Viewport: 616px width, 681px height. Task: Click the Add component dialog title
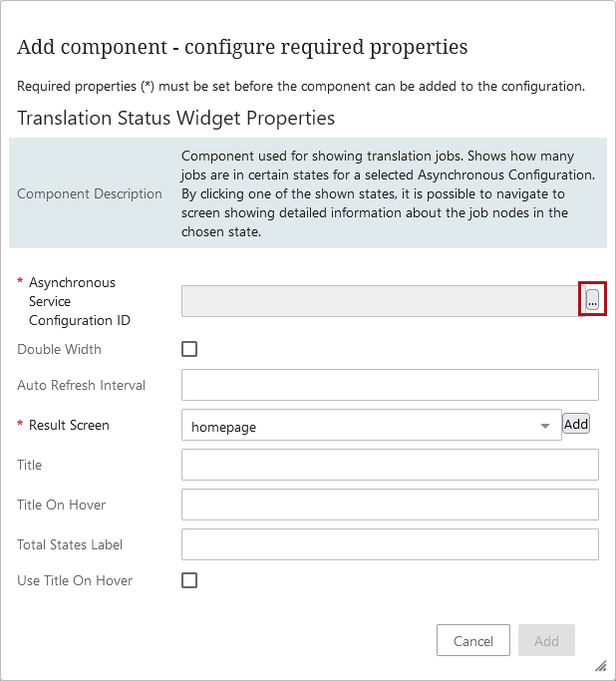pos(242,47)
